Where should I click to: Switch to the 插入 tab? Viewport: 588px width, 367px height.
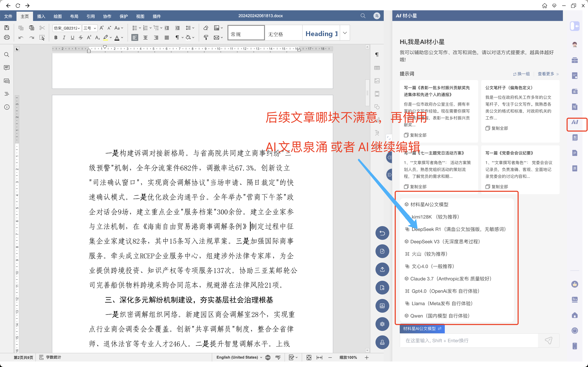[x=41, y=16]
